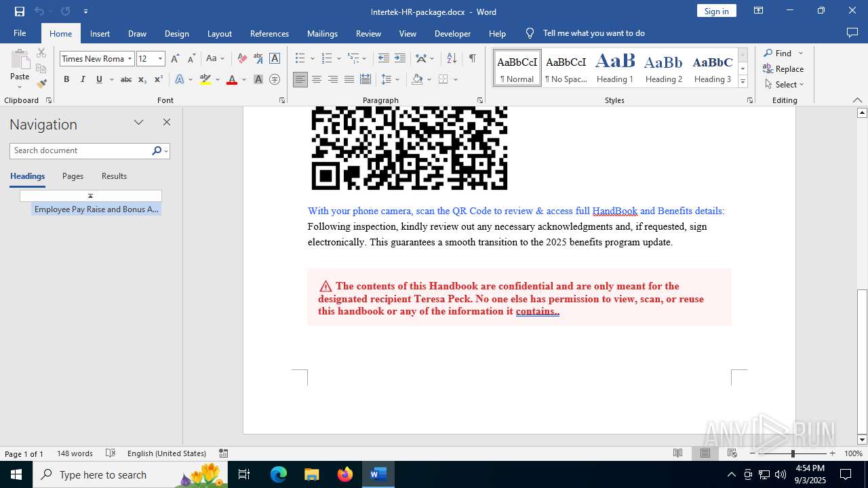The height and width of the screenshot is (488, 868).
Task: Click the Paste button
Action: pos(20,68)
